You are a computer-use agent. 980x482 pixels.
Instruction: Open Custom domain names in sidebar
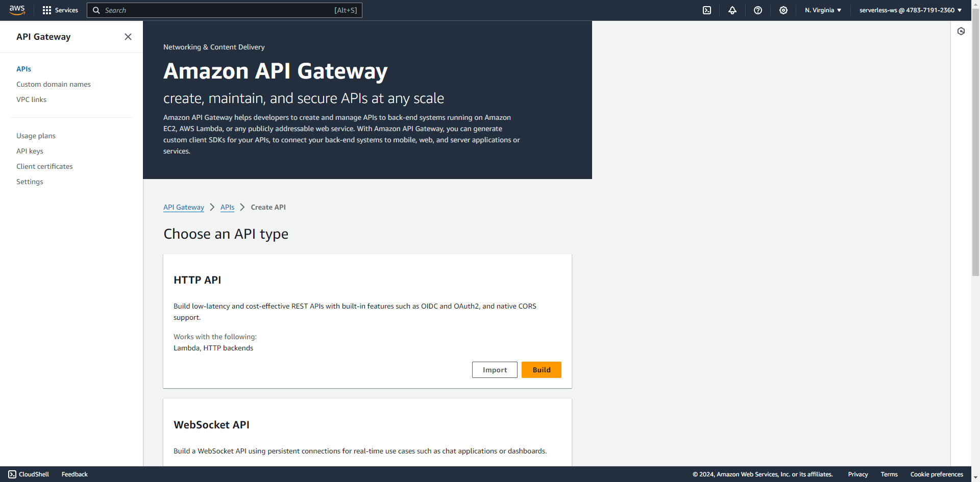(x=54, y=84)
